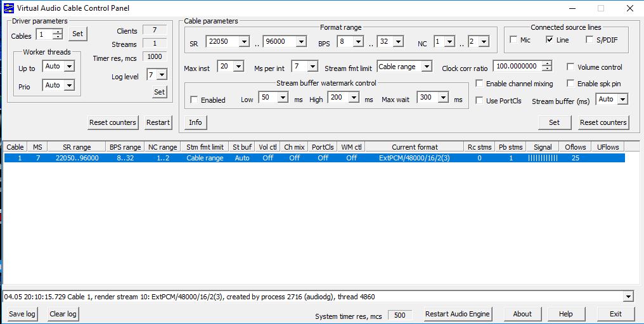Sort by the Cable column header
Screen dimensions: 644x324
click(15, 147)
